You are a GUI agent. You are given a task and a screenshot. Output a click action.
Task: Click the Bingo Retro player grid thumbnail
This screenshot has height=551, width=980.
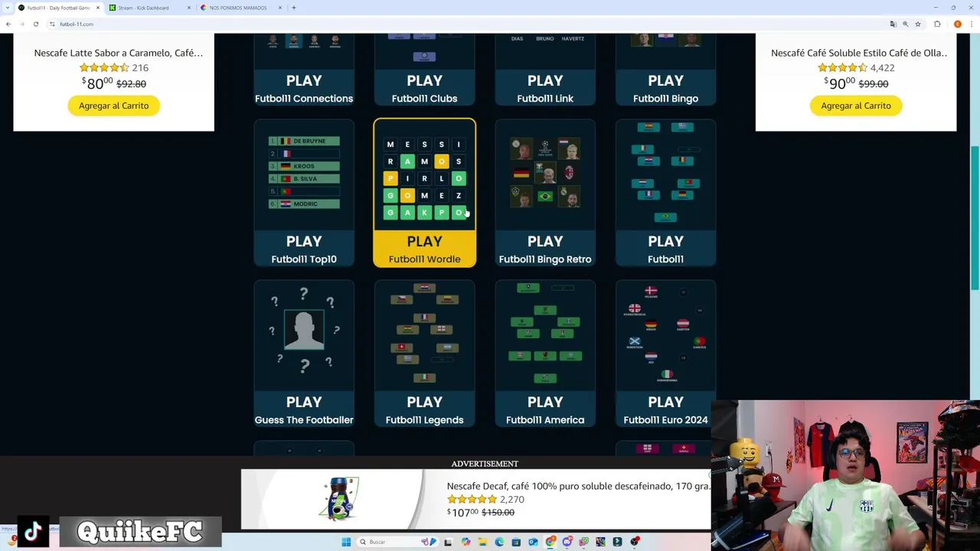click(x=545, y=173)
